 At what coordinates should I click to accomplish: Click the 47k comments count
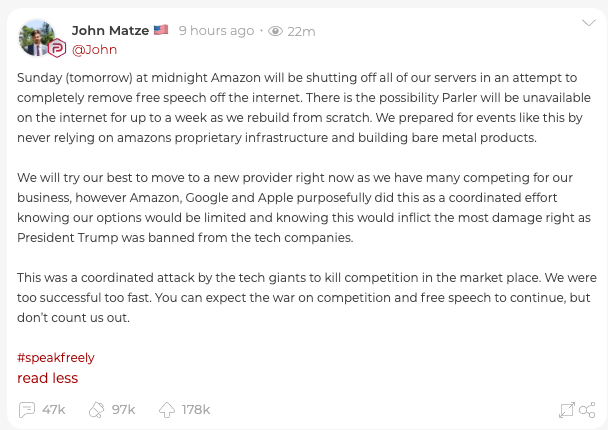click(54, 410)
